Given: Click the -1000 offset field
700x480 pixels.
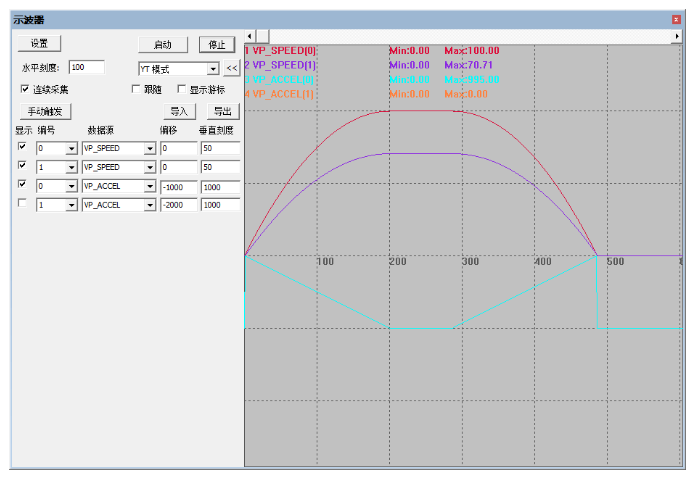Looking at the screenshot, I should click(179, 187).
